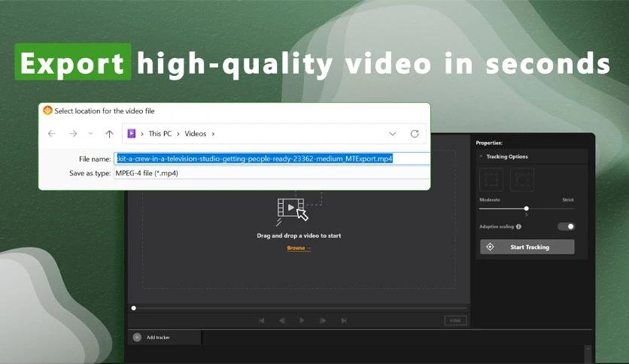
Task: Select the square tracking shape option
Action: 491,180
